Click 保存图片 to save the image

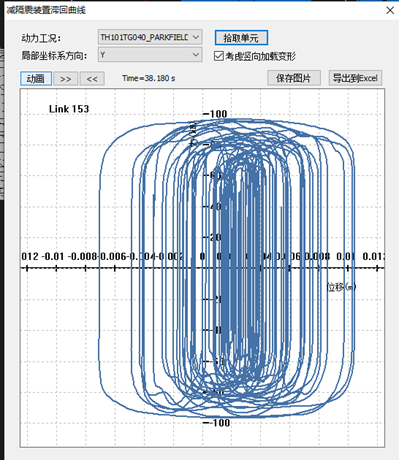pos(294,78)
